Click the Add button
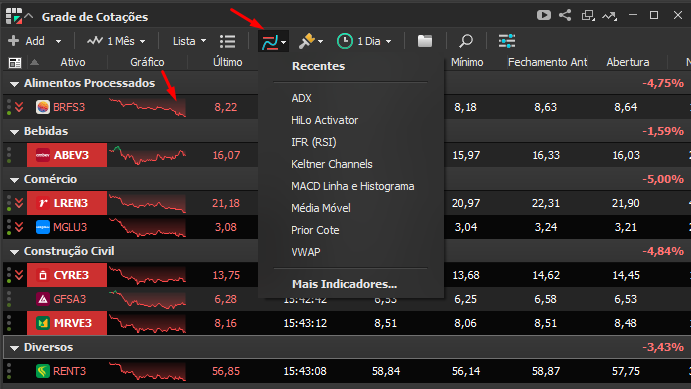 click(x=26, y=41)
